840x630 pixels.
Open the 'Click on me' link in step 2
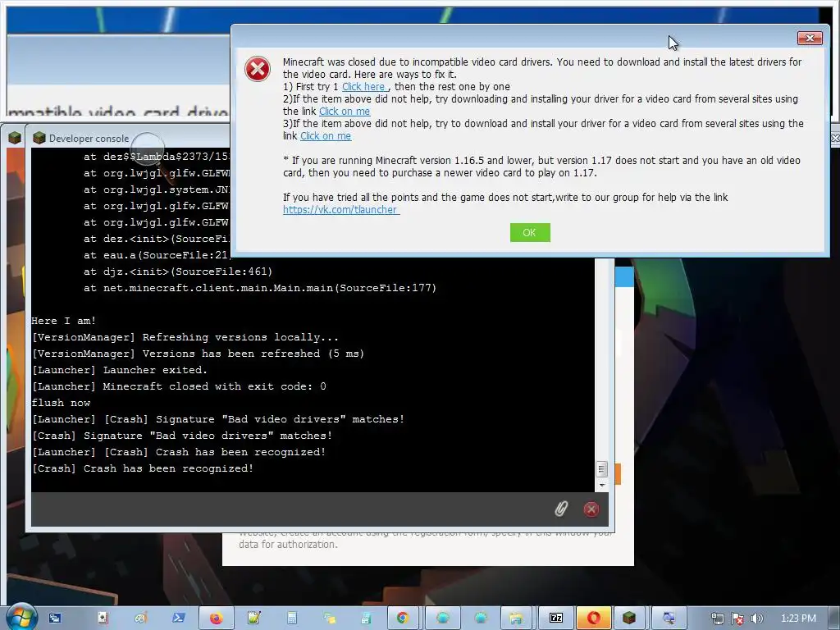click(345, 112)
